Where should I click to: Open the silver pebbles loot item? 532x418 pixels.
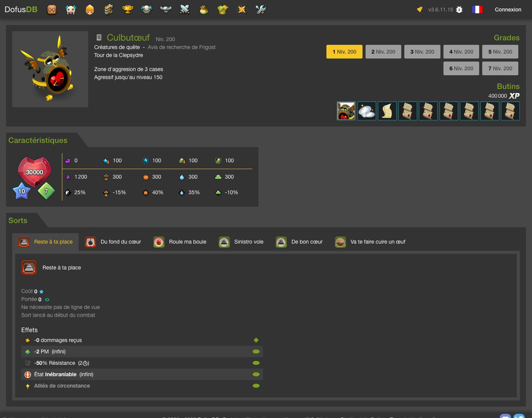[x=367, y=111]
